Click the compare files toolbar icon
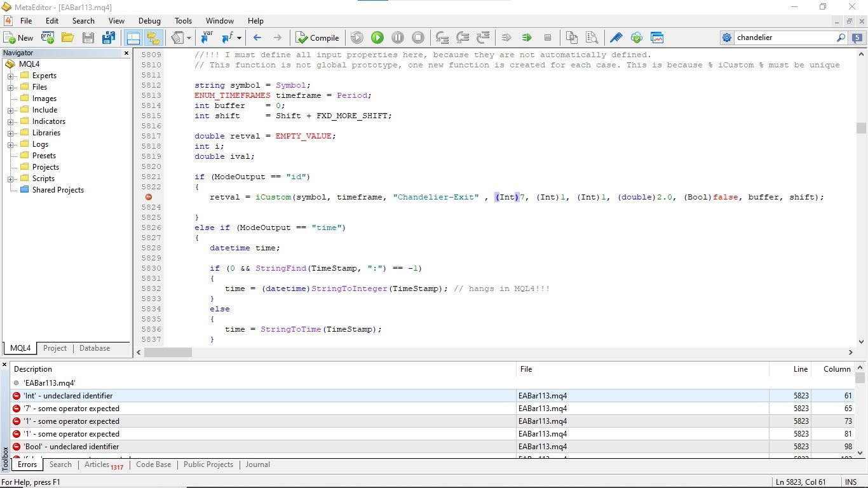868x488 pixels. coord(572,37)
